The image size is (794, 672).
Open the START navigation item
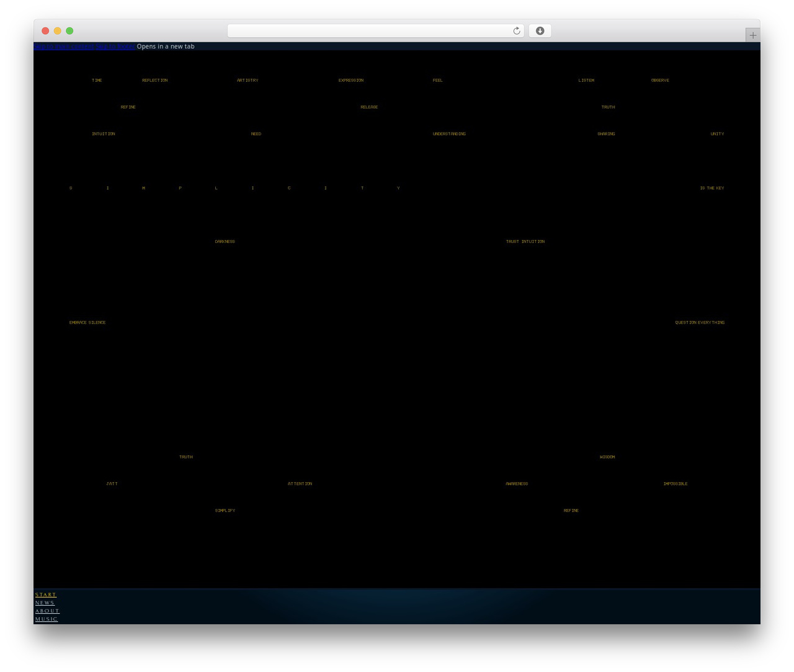pos(46,595)
